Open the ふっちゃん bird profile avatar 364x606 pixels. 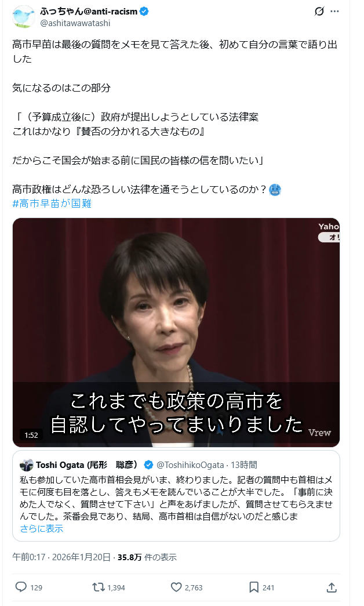[24, 17]
